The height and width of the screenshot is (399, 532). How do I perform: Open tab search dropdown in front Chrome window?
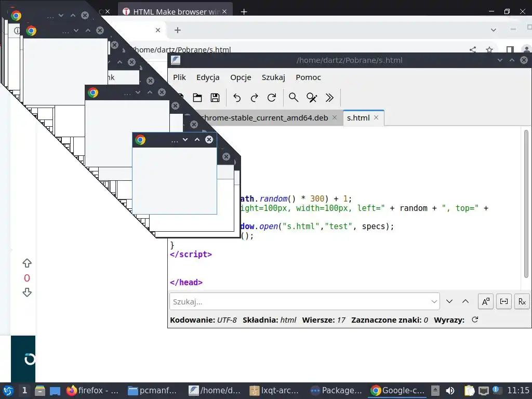pos(494,30)
